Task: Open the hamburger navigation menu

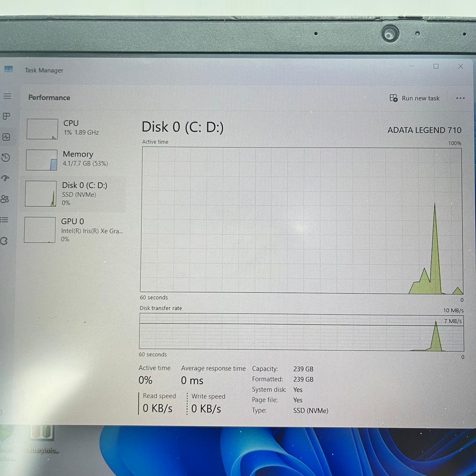Action: 7,96
